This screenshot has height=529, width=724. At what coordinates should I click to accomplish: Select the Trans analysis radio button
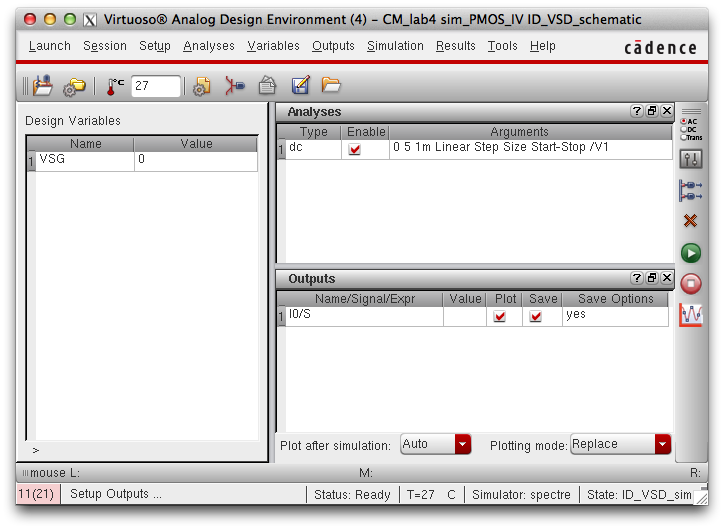coord(684,138)
